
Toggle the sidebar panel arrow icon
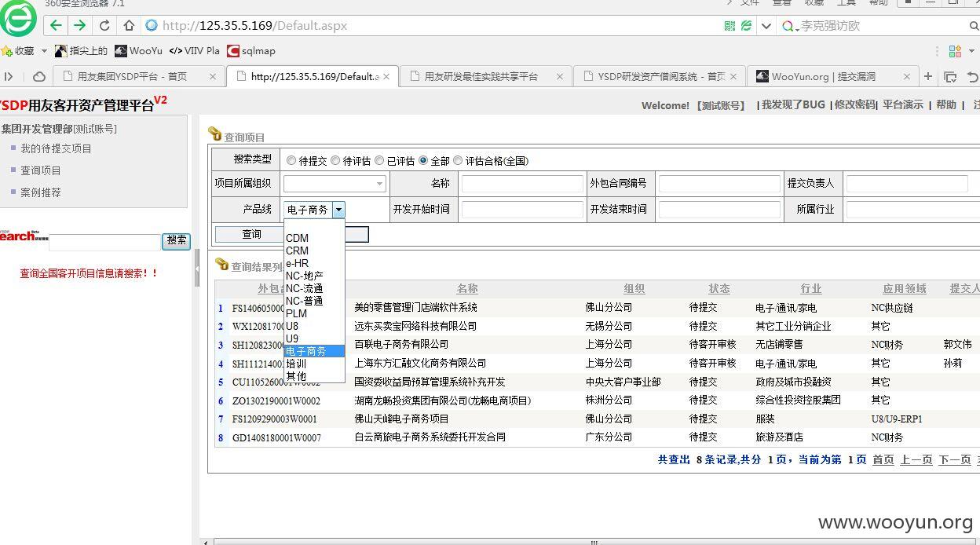coord(9,76)
